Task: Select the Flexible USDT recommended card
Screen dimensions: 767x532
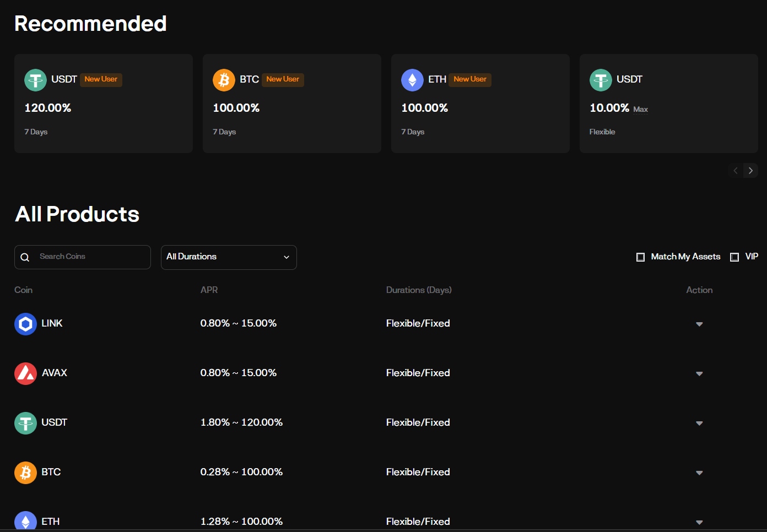Action: coord(668,104)
